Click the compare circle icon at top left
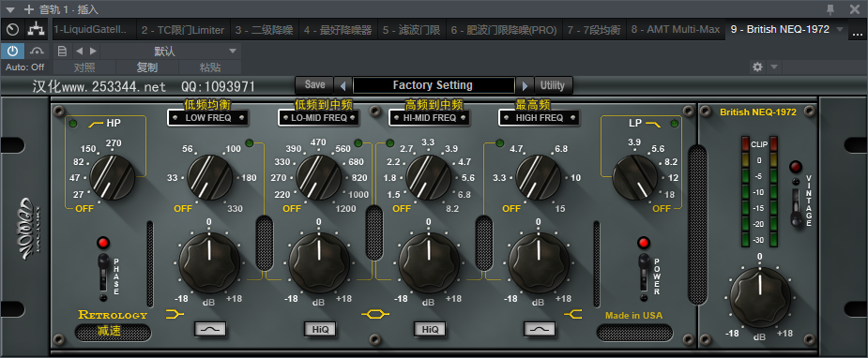 [x=12, y=29]
